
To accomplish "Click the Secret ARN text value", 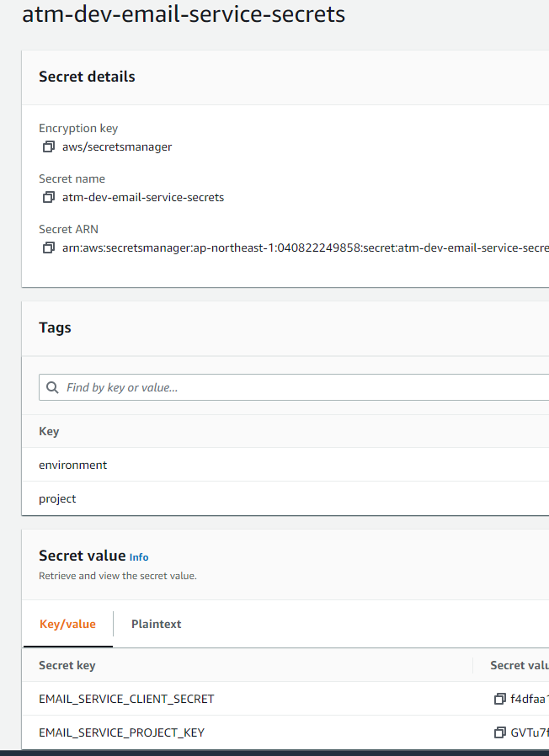I will click(x=305, y=248).
